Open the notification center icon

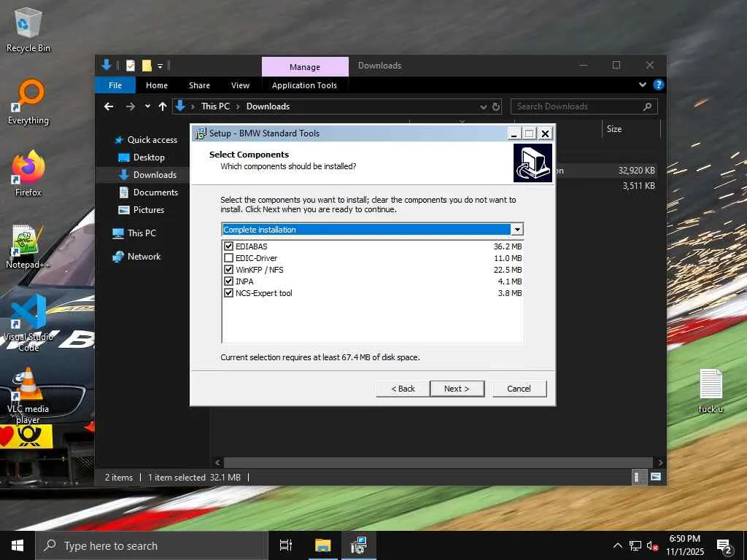click(x=724, y=547)
